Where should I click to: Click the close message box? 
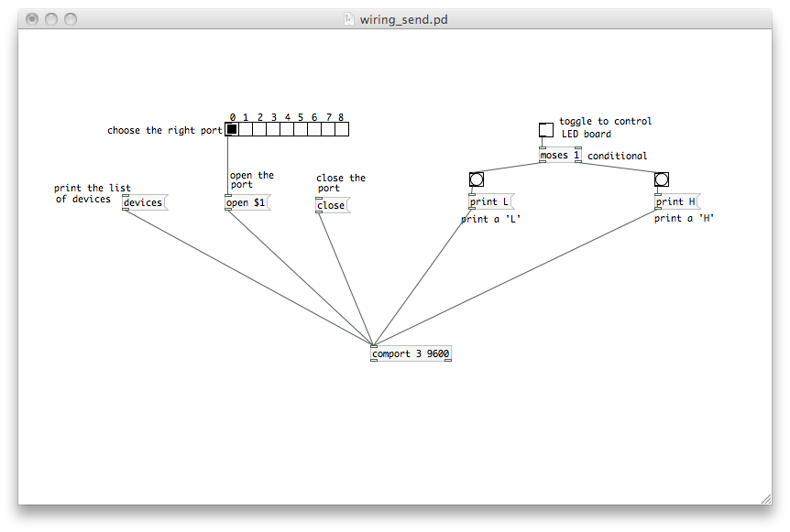click(x=331, y=205)
